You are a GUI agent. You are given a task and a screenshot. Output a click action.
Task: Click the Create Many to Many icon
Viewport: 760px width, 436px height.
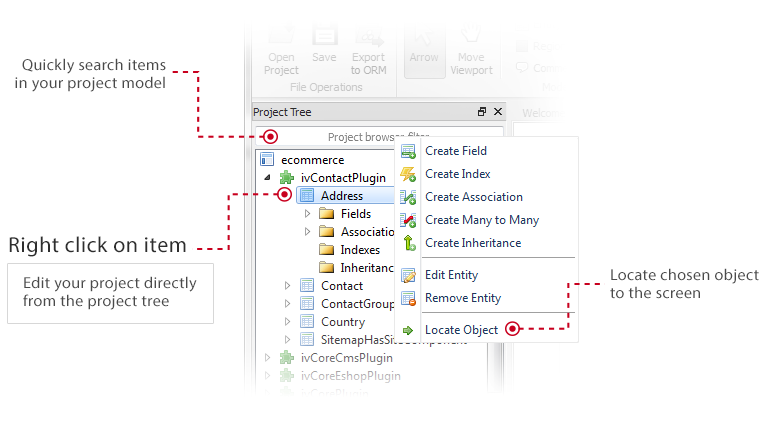point(408,220)
